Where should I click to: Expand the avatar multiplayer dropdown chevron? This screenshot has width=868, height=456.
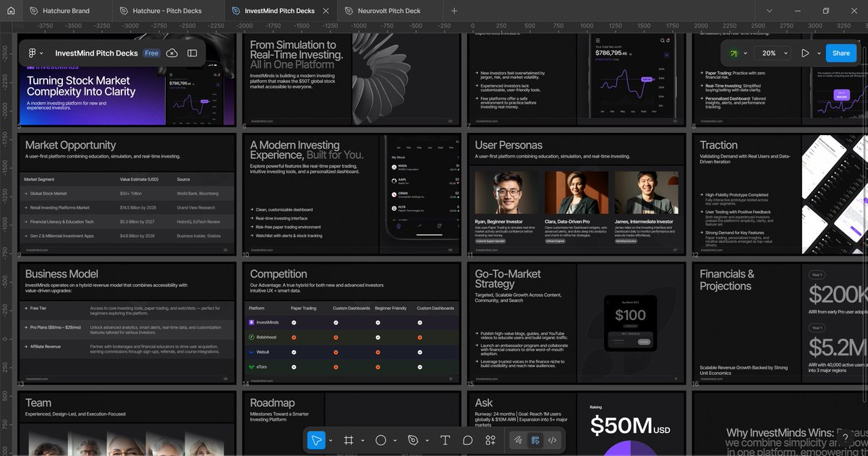(x=745, y=53)
